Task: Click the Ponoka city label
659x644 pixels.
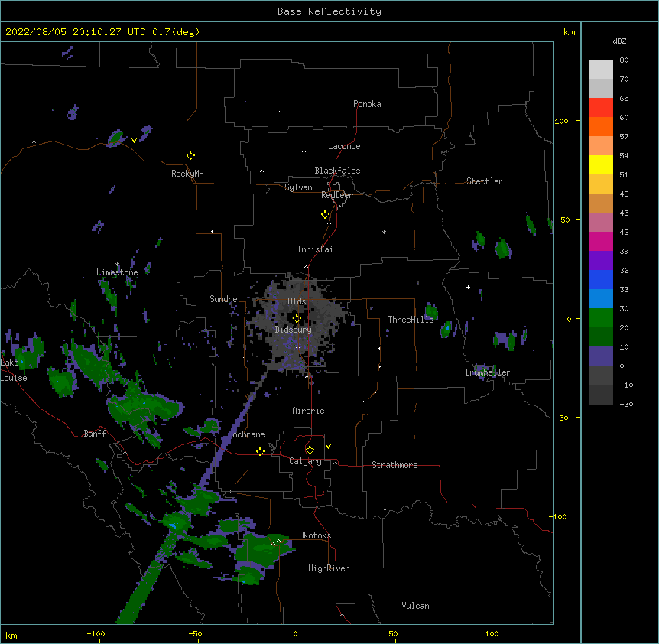Action: coord(367,104)
